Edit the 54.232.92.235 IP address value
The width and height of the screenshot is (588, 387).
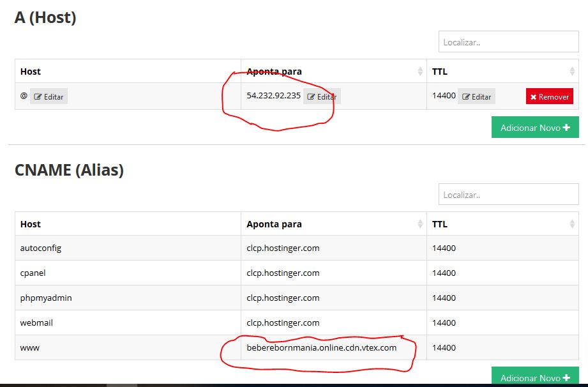click(322, 96)
